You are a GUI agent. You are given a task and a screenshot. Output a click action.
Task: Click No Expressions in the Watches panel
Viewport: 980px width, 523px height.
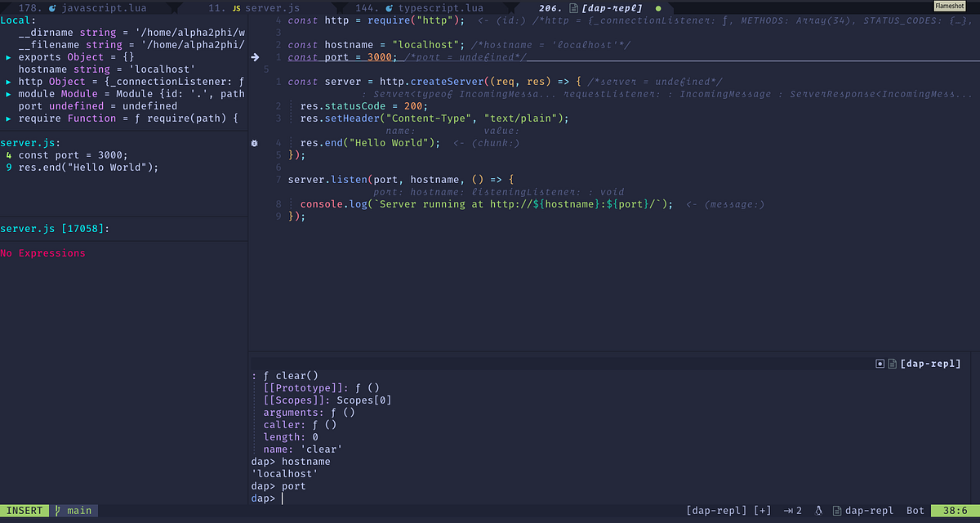[43, 253]
